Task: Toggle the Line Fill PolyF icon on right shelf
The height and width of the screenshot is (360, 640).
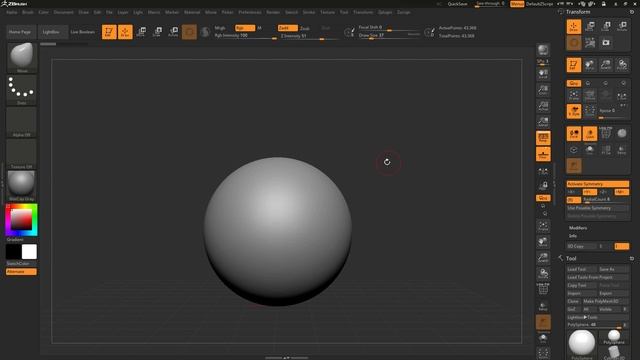Action: click(543, 289)
